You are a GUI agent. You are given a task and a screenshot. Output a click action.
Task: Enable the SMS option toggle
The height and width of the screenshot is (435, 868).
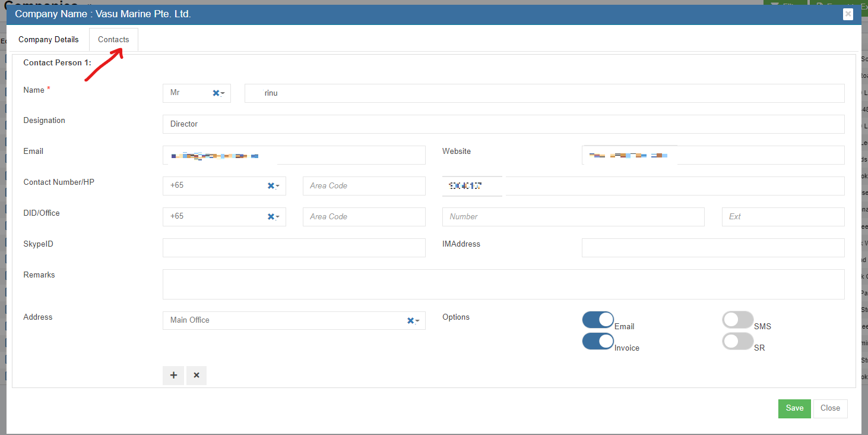pos(737,320)
